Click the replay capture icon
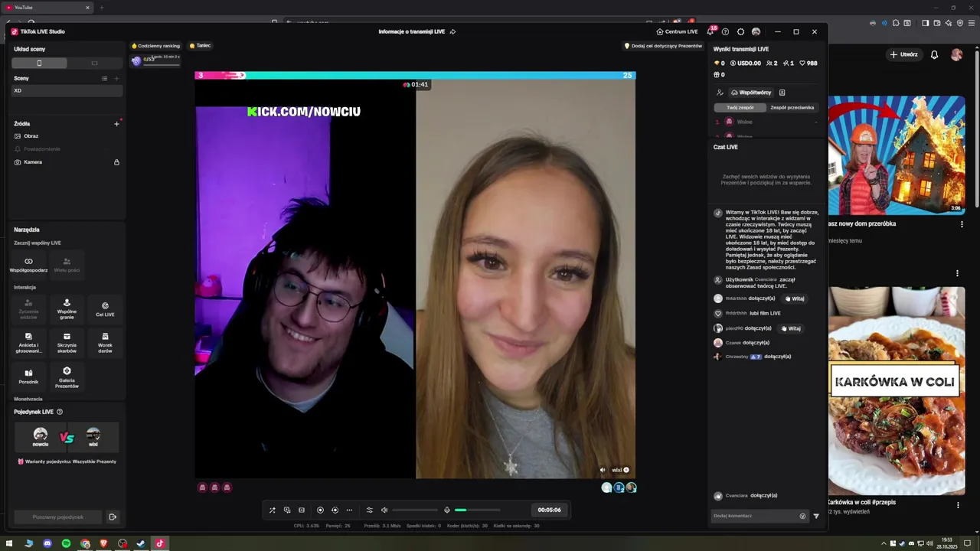The height and width of the screenshot is (551, 980). click(335, 510)
